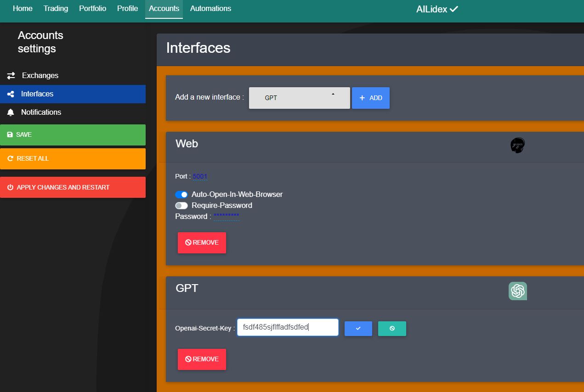Open the Automations section

click(210, 8)
